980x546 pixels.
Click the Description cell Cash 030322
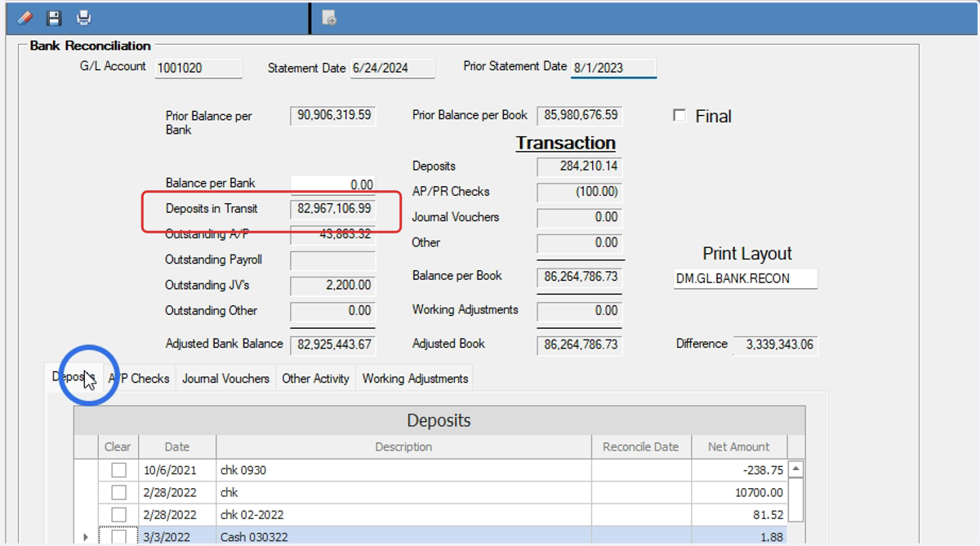point(403,537)
